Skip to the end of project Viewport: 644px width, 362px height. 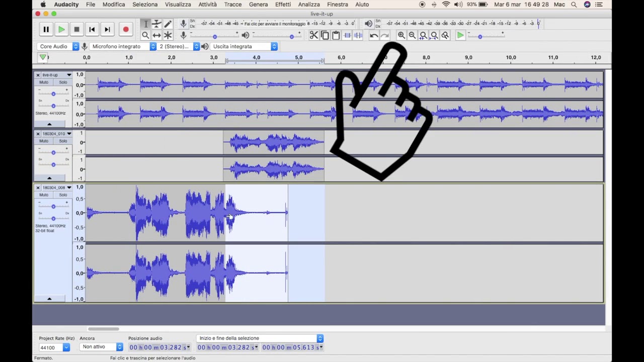pyautogui.click(x=107, y=30)
